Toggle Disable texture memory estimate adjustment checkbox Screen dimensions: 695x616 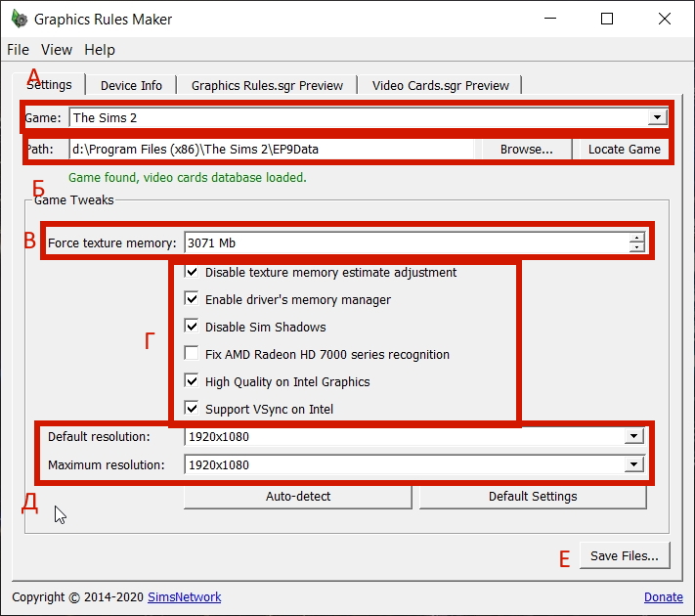pos(192,272)
